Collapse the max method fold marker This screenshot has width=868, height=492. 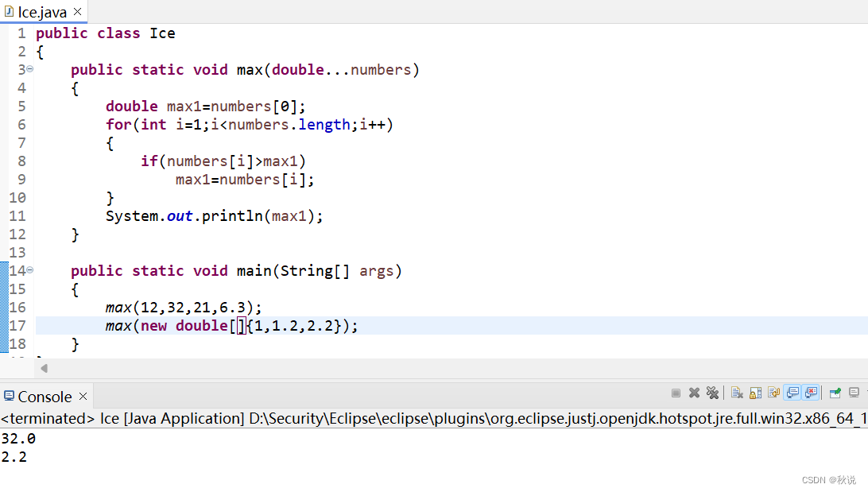(30, 69)
